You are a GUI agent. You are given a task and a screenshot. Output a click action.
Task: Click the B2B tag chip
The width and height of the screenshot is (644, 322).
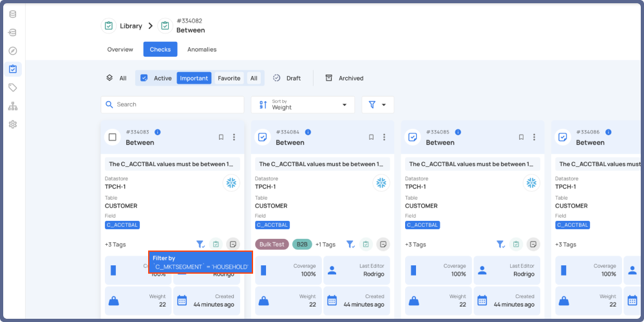(302, 245)
